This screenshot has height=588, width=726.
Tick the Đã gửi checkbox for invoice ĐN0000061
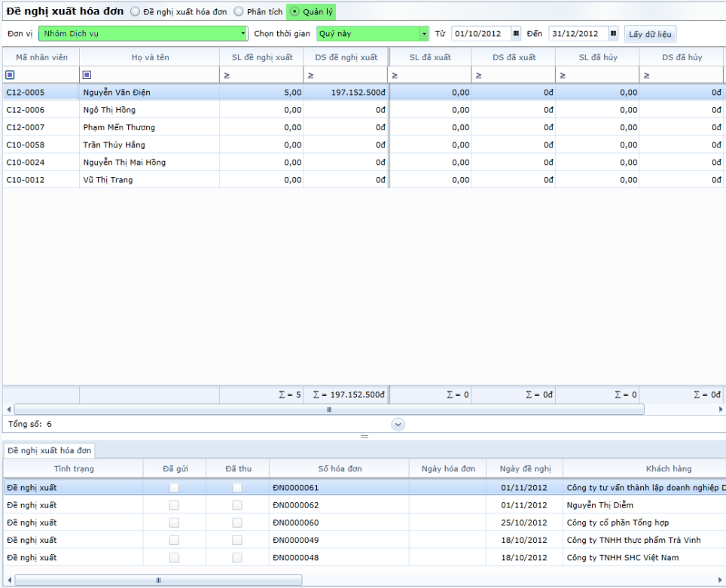tap(174, 488)
